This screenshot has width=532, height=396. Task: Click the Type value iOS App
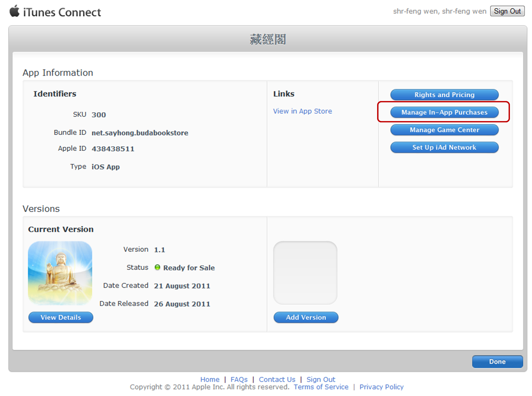106,167
